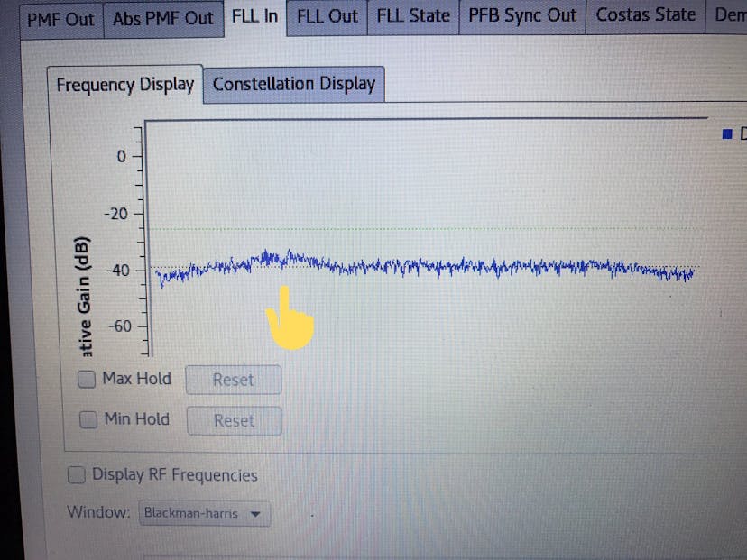
Task: Open the Abs PMF Out tab
Action: (x=163, y=19)
